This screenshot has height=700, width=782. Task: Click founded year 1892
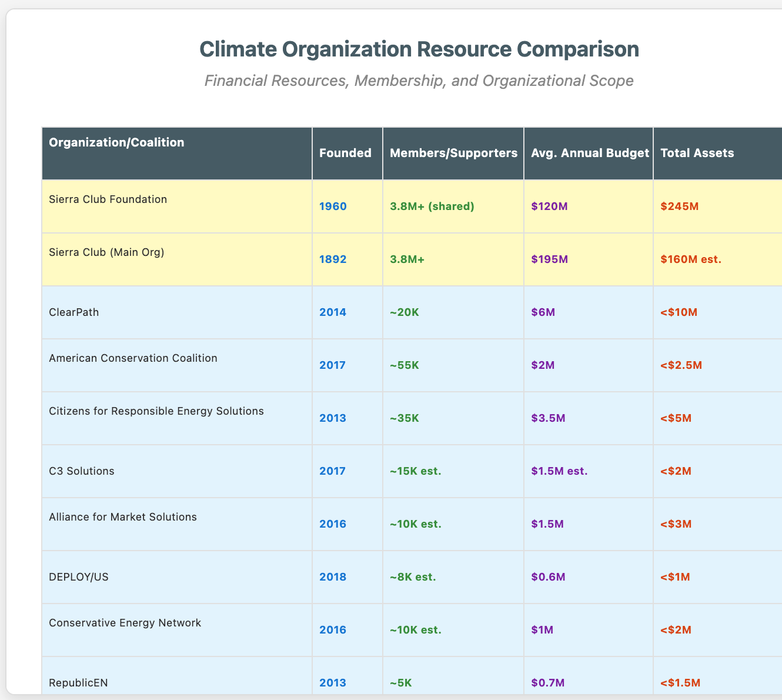(333, 259)
